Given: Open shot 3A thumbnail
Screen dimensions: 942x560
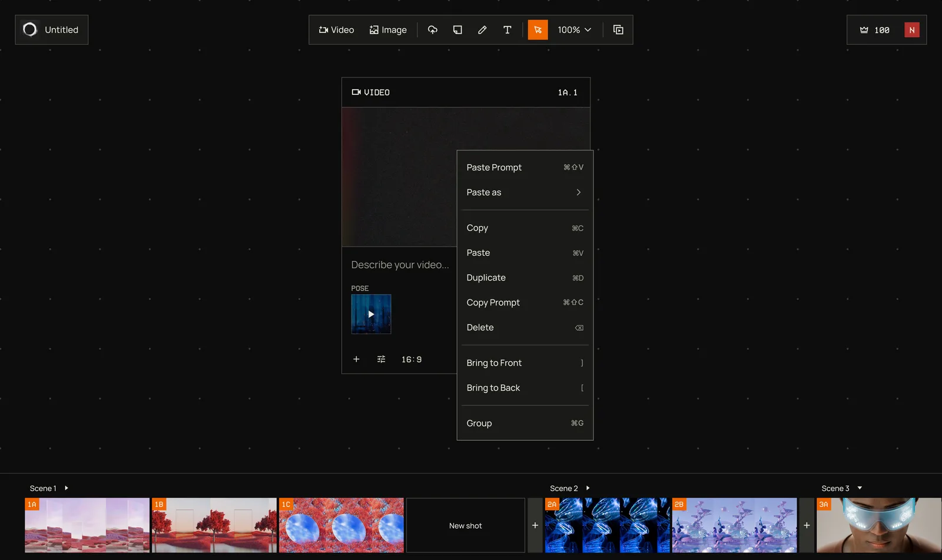Looking at the screenshot, I should pos(879,525).
